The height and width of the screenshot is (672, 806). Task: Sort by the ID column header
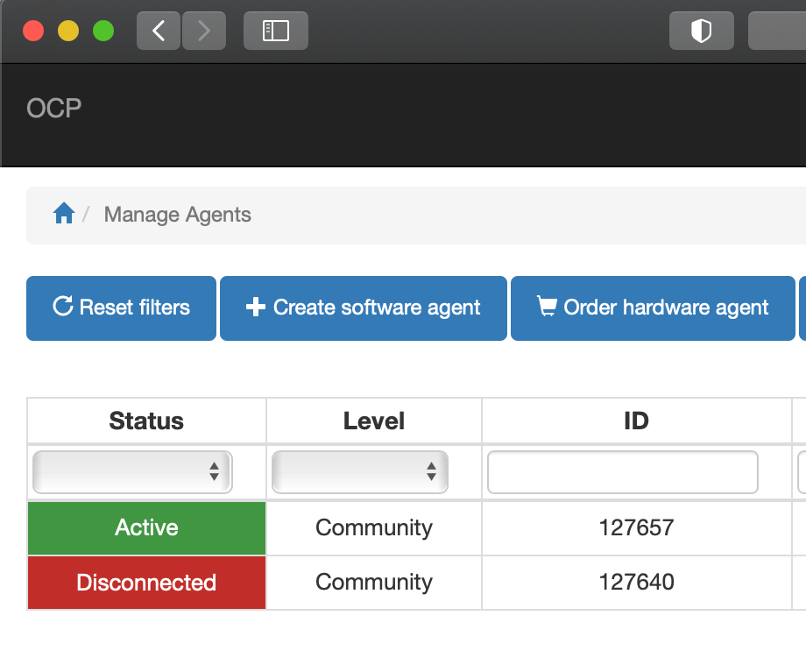636,421
